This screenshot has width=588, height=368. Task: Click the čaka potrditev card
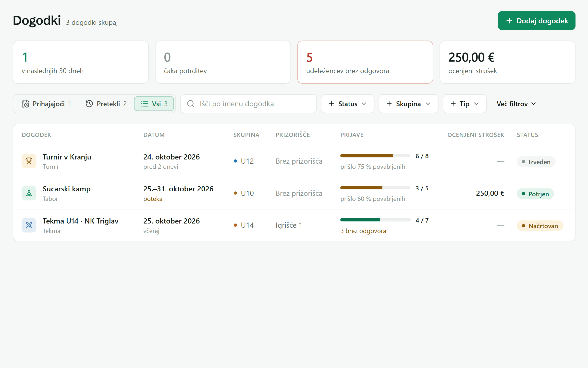[x=223, y=62]
